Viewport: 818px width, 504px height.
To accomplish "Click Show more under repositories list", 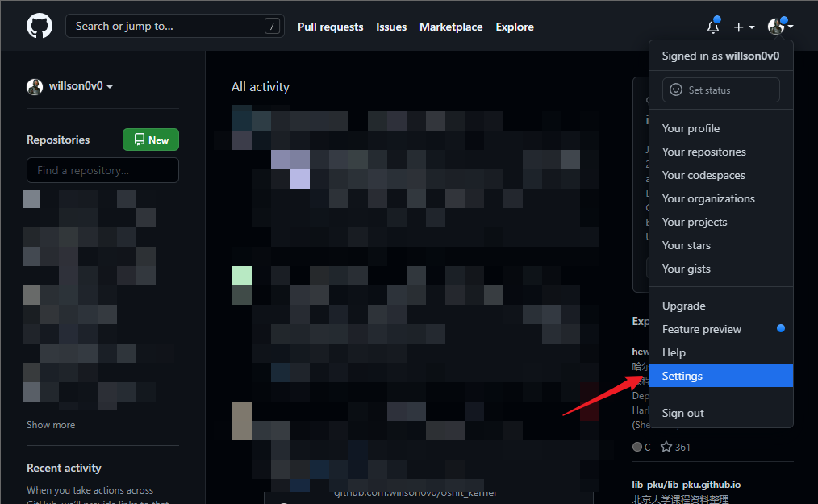I will (51, 425).
